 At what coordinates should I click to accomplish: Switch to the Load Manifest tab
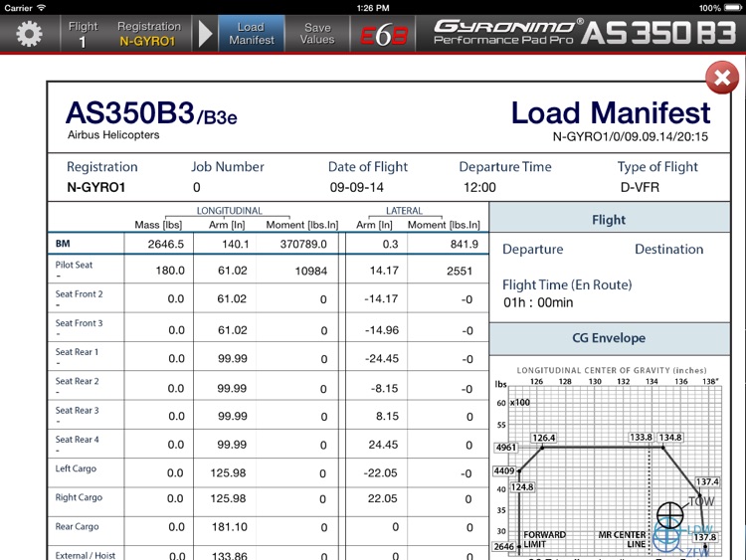point(252,34)
